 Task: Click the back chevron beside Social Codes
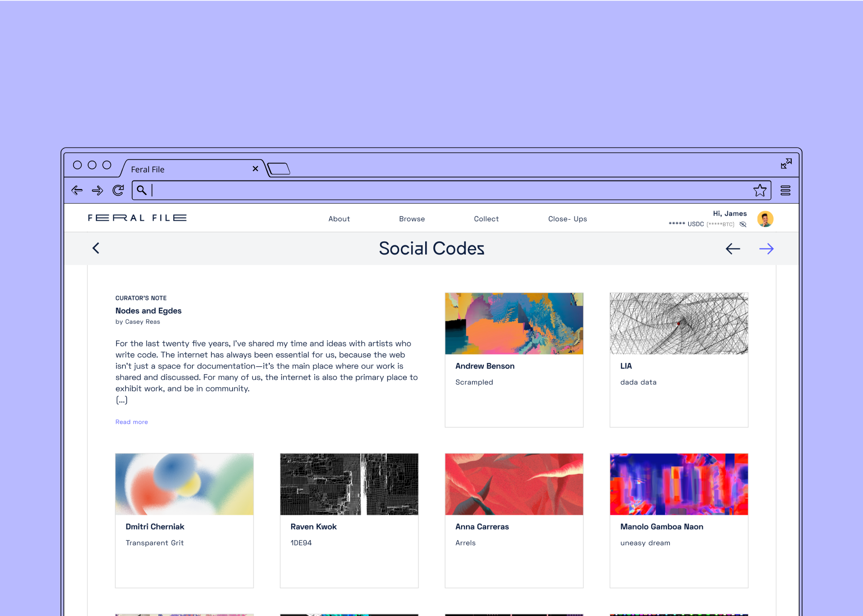(x=96, y=248)
